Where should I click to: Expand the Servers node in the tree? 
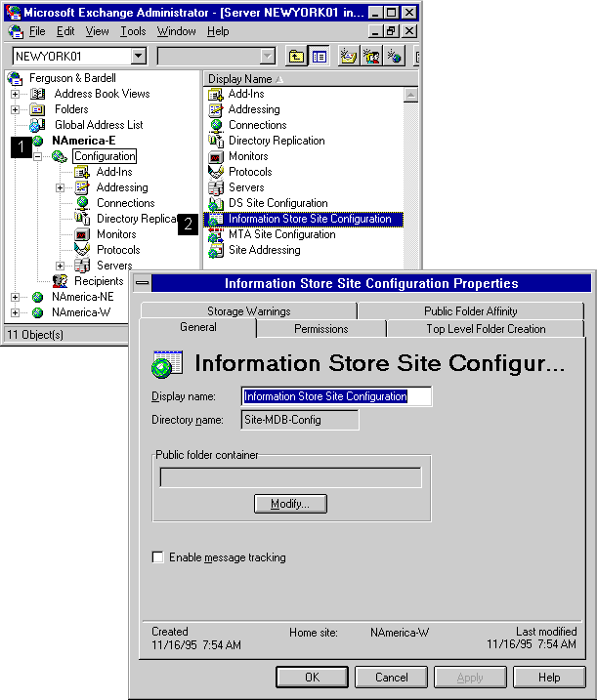(60, 267)
